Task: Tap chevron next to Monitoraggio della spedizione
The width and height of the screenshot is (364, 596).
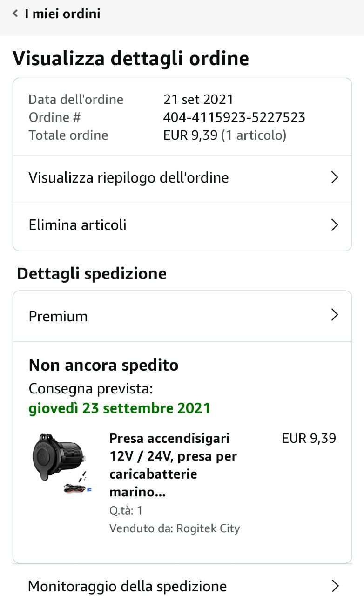Action: click(x=334, y=586)
